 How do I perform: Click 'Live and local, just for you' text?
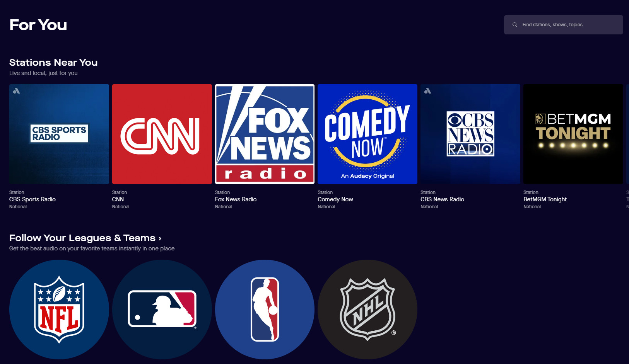coord(43,73)
